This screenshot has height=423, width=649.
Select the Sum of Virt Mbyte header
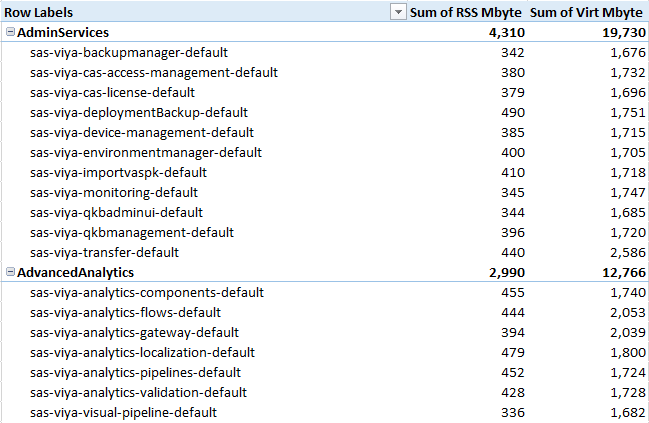point(586,12)
